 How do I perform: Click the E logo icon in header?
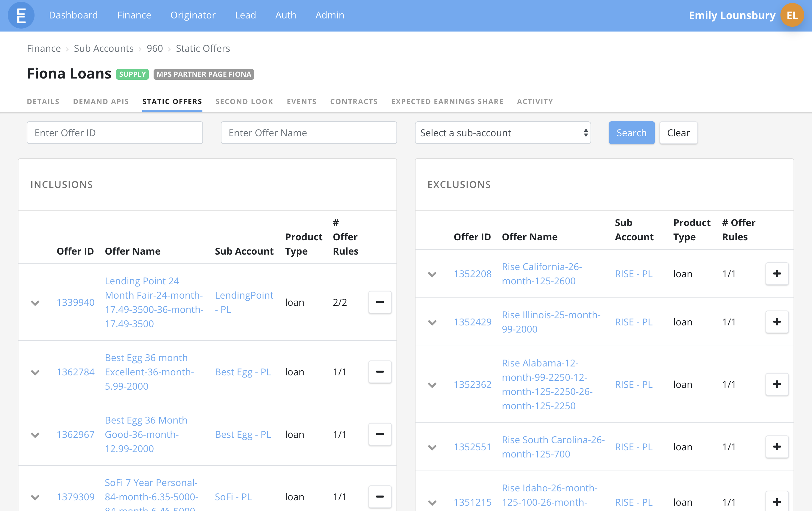21,15
